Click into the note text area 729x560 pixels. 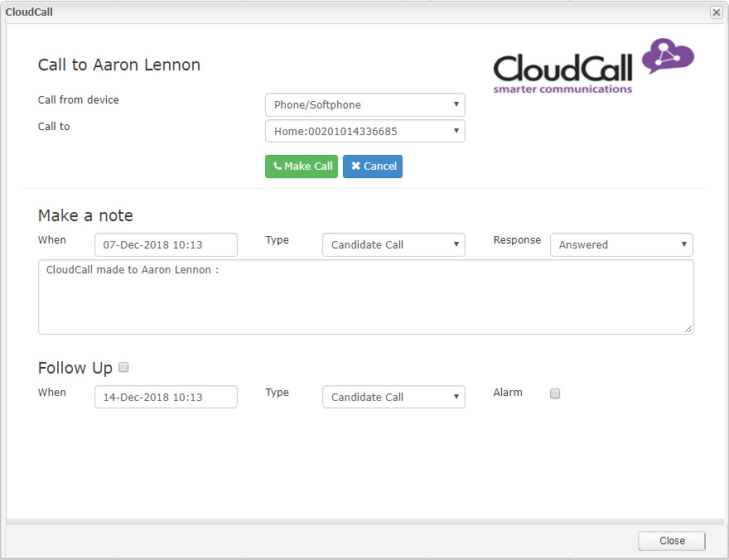click(x=366, y=297)
